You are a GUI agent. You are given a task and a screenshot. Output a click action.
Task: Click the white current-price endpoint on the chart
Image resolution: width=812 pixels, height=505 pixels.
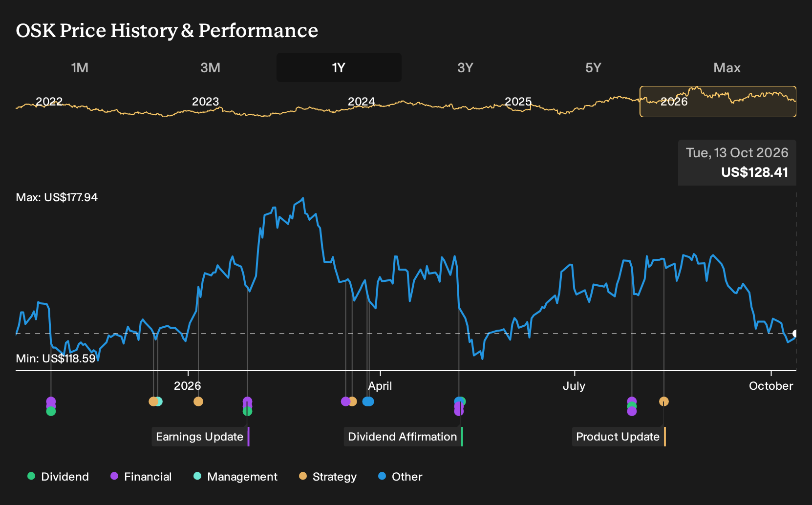tap(795, 334)
